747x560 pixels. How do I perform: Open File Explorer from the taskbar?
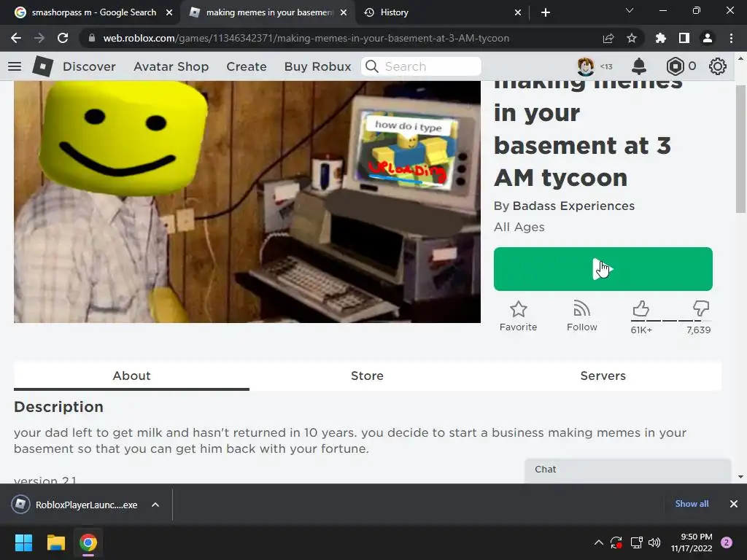tap(55, 542)
